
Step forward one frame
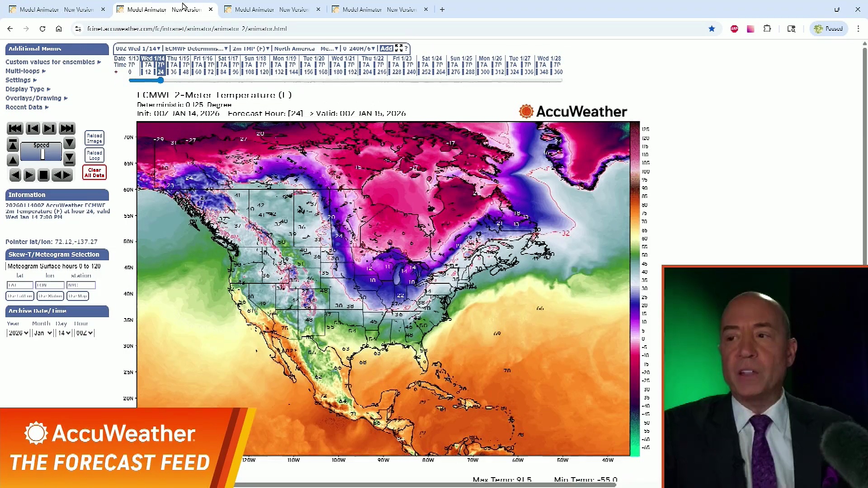(x=49, y=129)
